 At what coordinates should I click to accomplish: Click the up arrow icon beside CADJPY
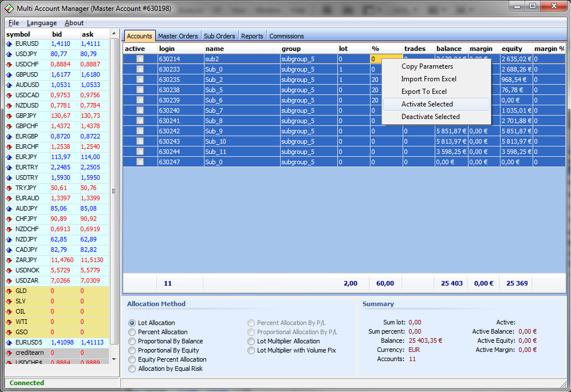[9, 250]
